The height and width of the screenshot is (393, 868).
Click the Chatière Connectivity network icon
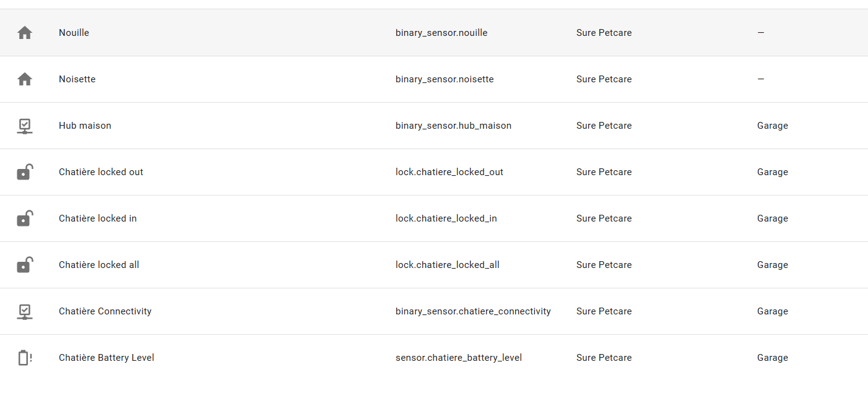point(24,311)
